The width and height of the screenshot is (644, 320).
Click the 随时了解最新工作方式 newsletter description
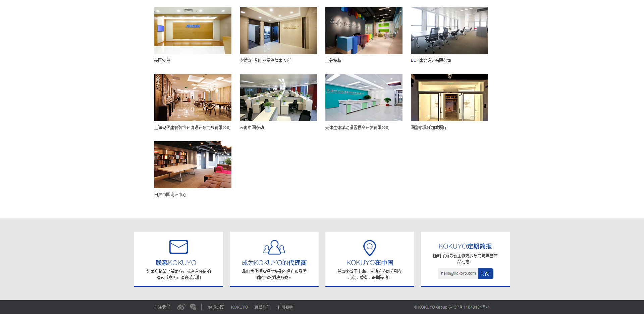click(465, 259)
